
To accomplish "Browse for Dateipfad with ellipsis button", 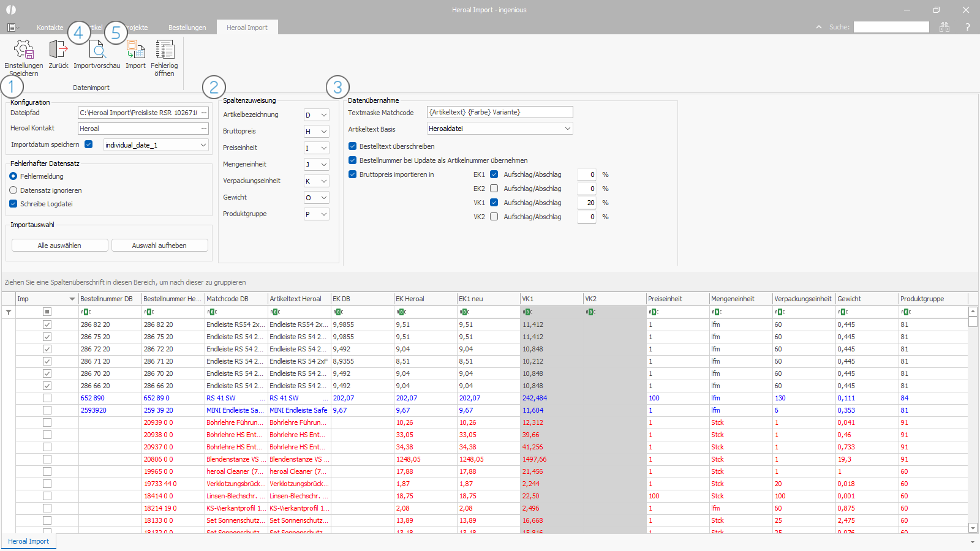I will tap(204, 113).
